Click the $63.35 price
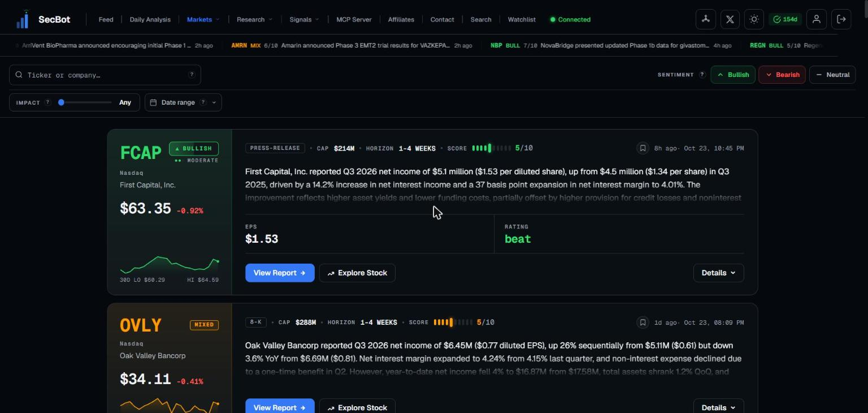 tap(145, 208)
